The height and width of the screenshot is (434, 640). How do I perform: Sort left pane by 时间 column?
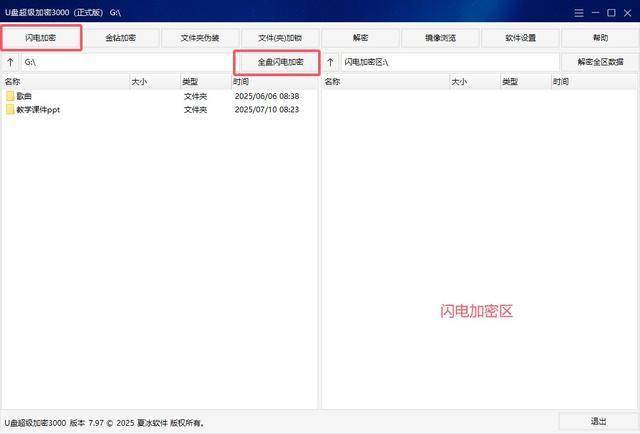pyautogui.click(x=274, y=82)
